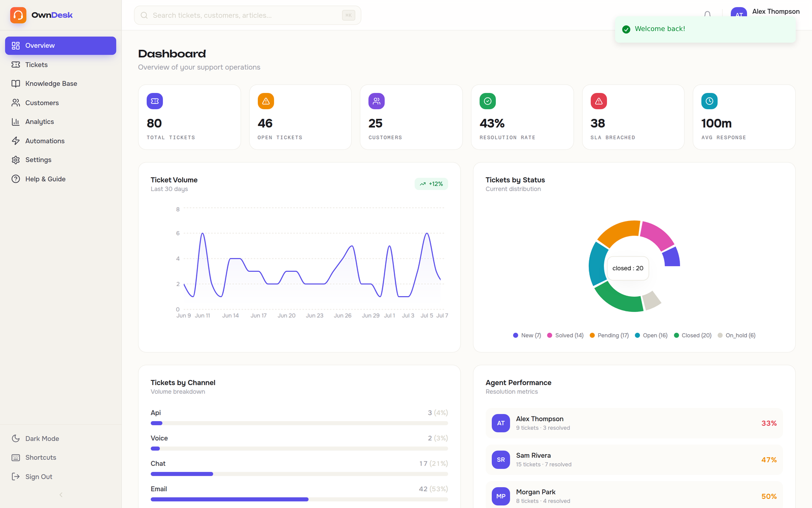Toggle the New (7) legend entry
Screen dimensions: 812x508
[x=527, y=335]
